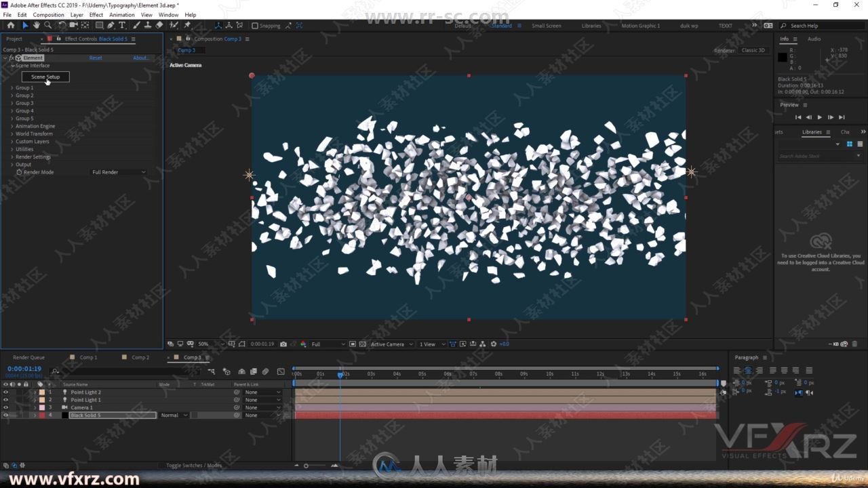This screenshot has height=488, width=868.
Task: Select the Horizontal Type tool
Action: tap(122, 25)
